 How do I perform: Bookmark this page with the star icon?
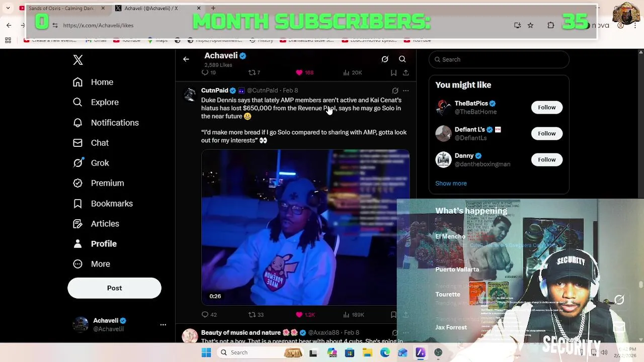(x=530, y=25)
